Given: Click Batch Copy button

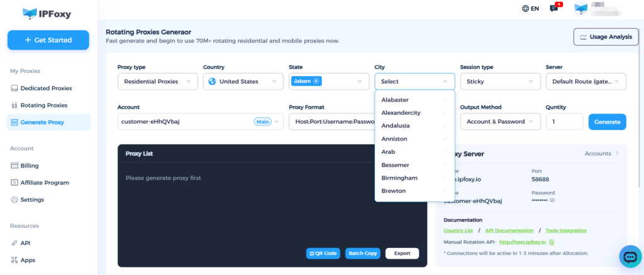Looking at the screenshot, I should click(x=363, y=253).
